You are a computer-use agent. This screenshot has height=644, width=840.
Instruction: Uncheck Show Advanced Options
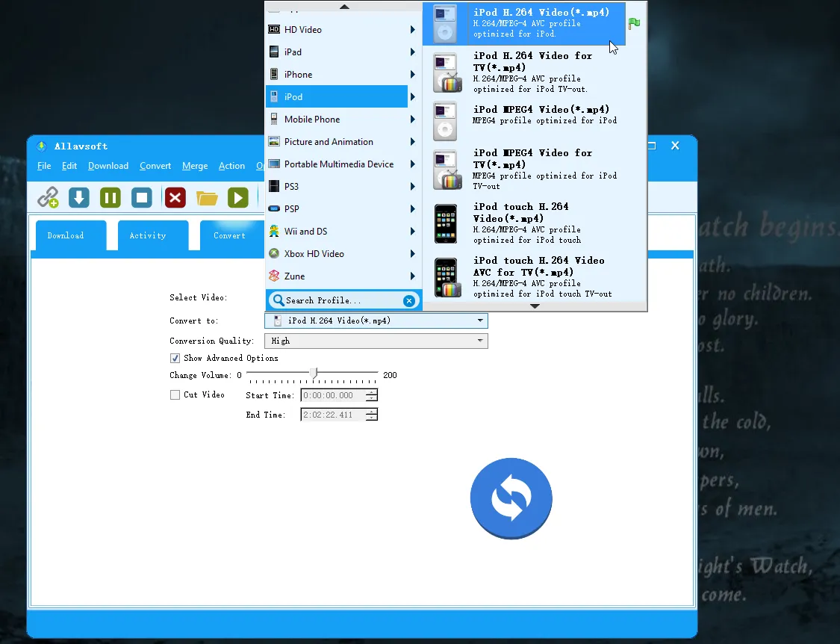tap(175, 358)
